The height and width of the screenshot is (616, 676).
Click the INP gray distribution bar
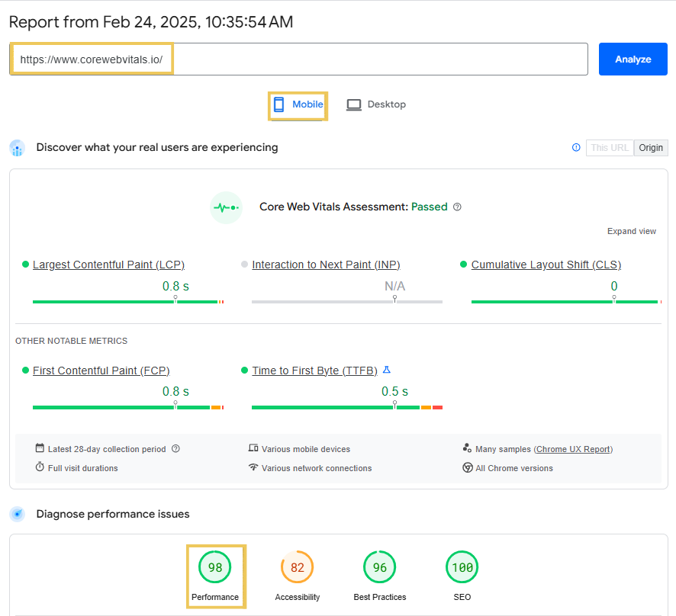(x=347, y=302)
